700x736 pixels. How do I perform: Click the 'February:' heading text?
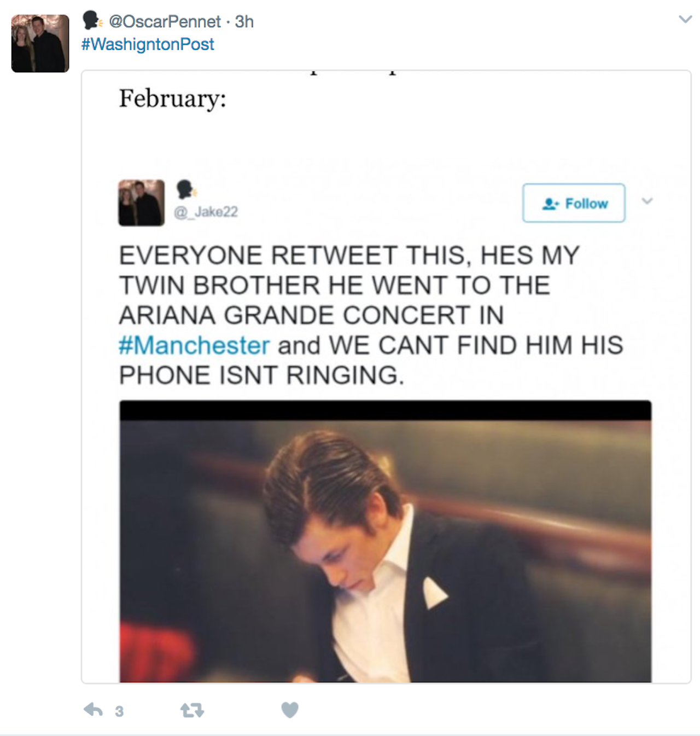point(172,99)
